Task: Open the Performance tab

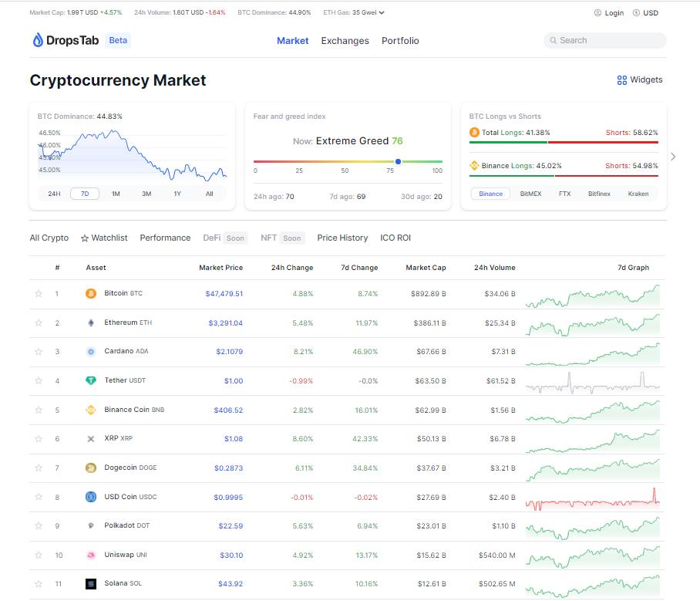Action: 165,238
